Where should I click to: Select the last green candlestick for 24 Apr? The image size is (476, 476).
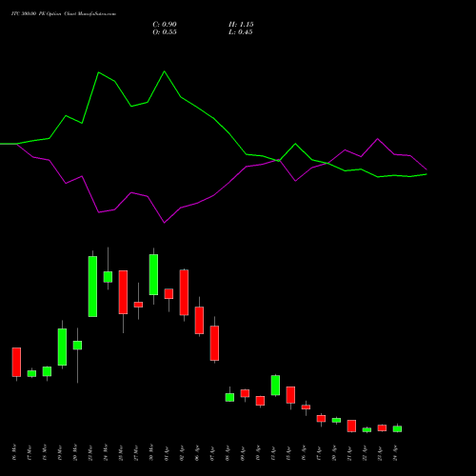(397, 428)
